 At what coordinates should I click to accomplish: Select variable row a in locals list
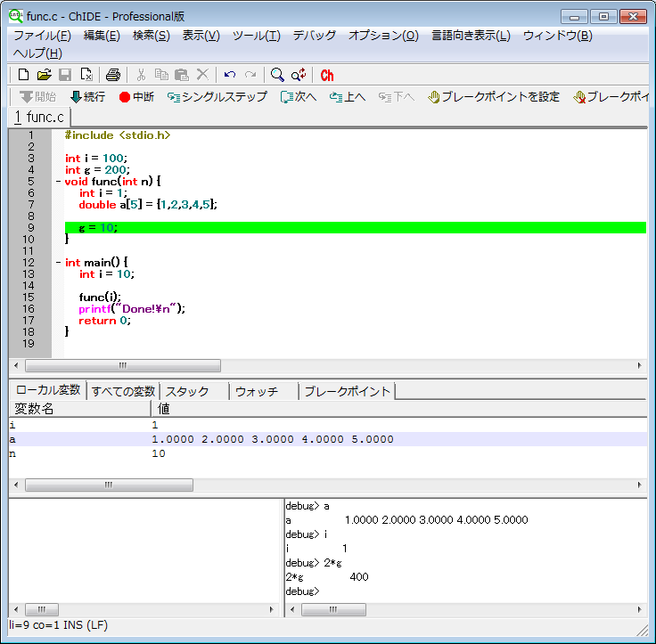pos(328,439)
